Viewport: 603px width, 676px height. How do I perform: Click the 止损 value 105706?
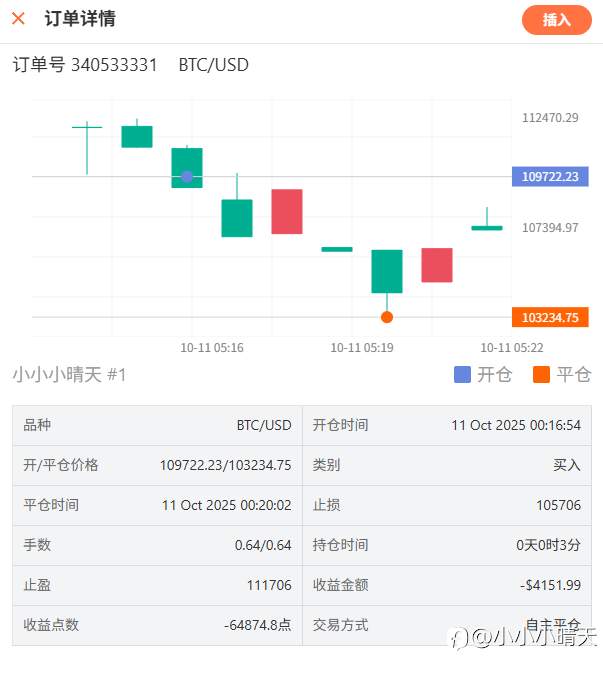tap(558, 505)
